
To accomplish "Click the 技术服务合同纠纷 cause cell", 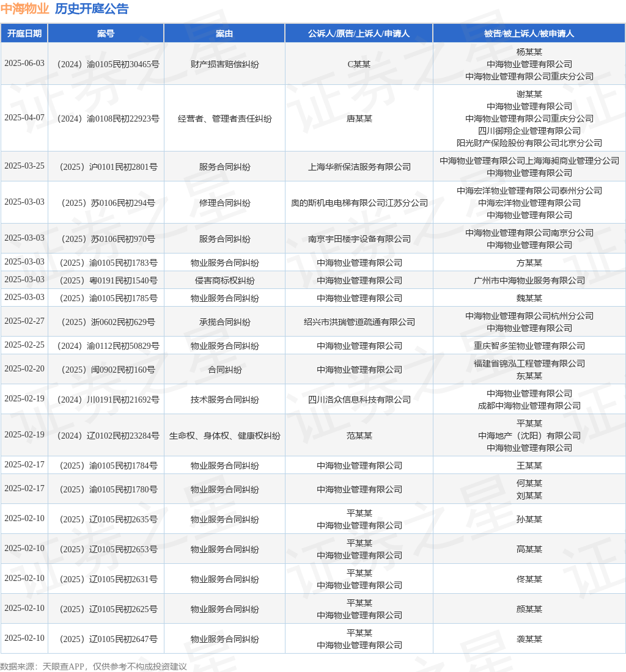I will pyautogui.click(x=225, y=400).
